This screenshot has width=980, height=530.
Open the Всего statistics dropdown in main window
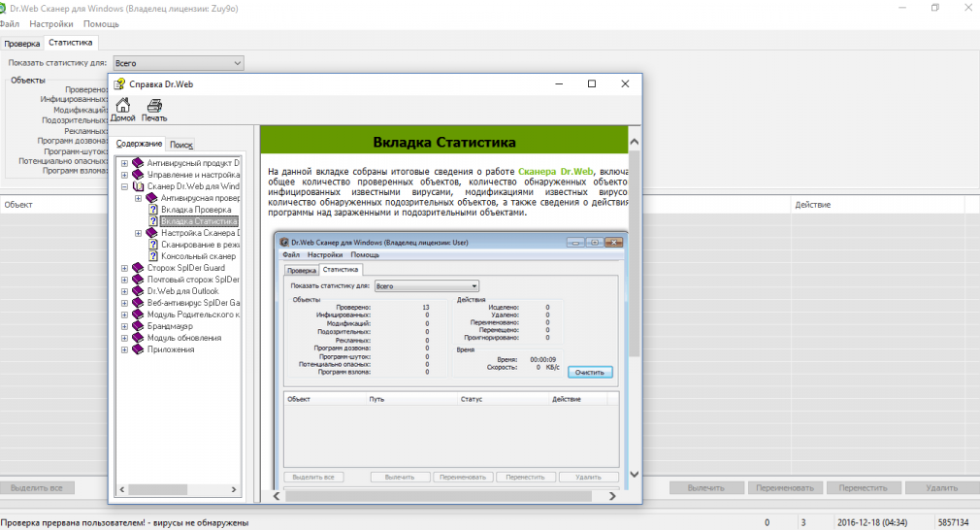tap(179, 63)
